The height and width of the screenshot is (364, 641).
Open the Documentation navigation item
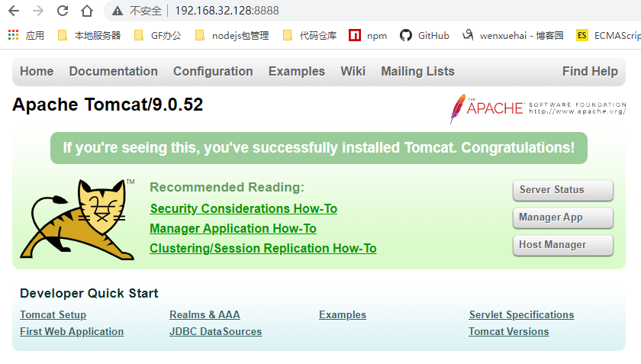coord(113,71)
